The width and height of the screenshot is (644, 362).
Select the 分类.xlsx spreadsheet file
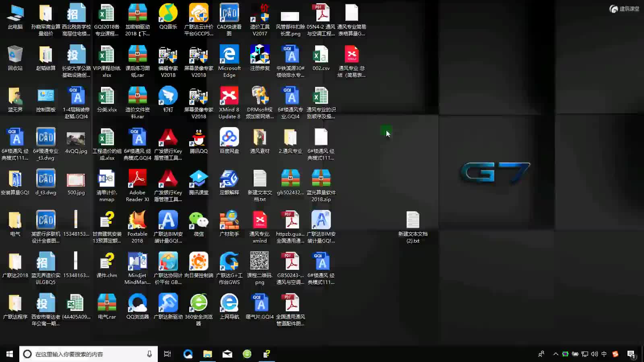point(107,100)
